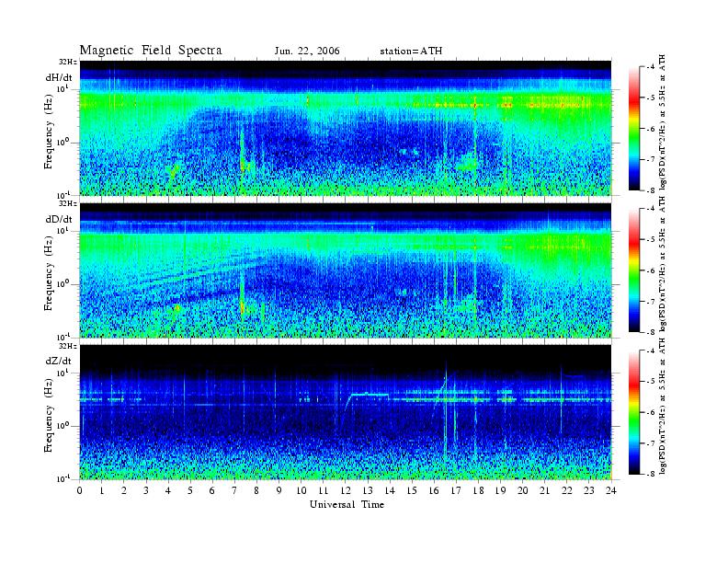The image size is (728, 563).
Task: Click the log(PSD) colorbar caption of dD/dt panel
Action: coord(663,264)
